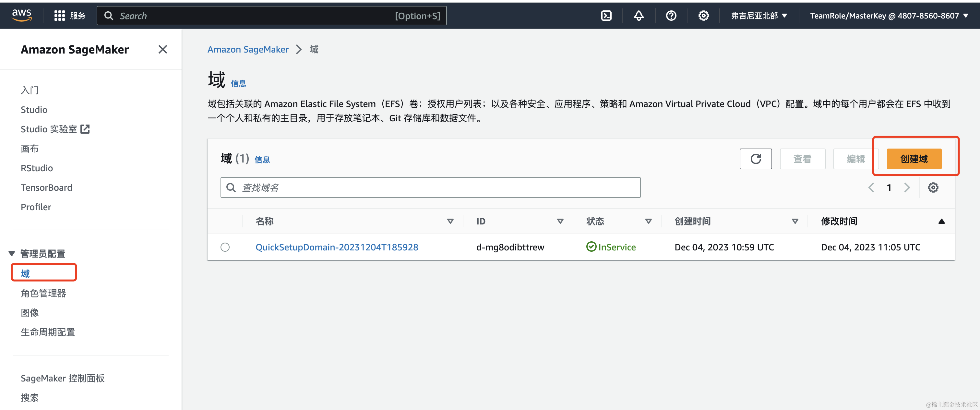Viewport: 980px width, 410px height.
Task: Open 搜索 in the sidebar
Action: 30,397
